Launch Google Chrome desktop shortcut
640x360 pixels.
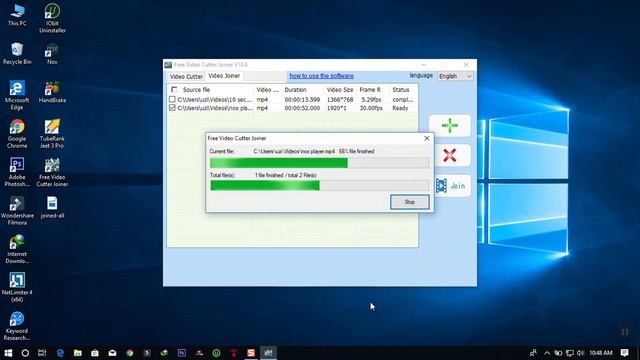click(x=17, y=134)
